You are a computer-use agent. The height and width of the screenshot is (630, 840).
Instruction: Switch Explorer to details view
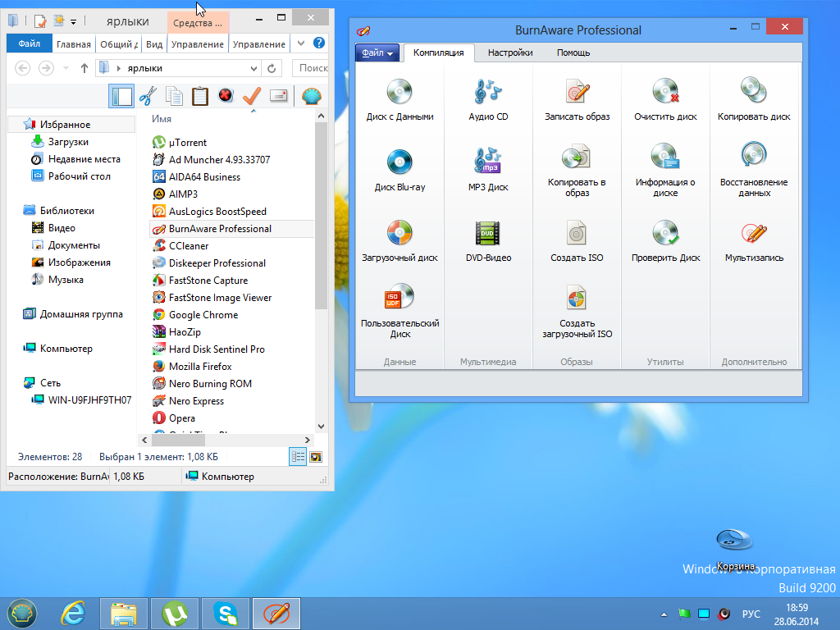point(298,457)
